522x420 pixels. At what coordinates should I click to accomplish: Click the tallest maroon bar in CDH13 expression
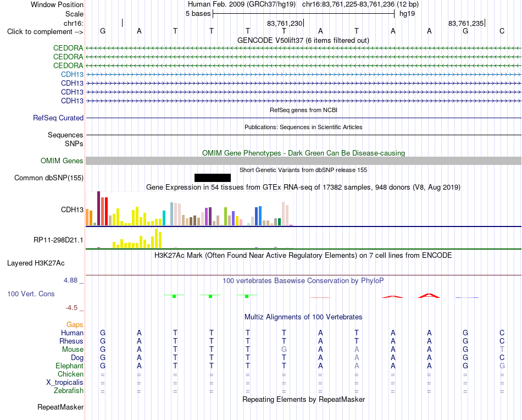[98, 208]
